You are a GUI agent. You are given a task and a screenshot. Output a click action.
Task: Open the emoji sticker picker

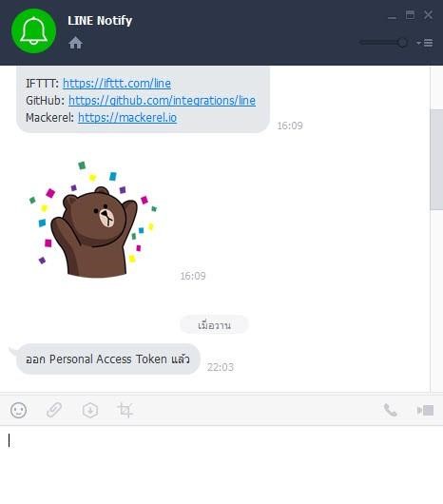point(18,410)
